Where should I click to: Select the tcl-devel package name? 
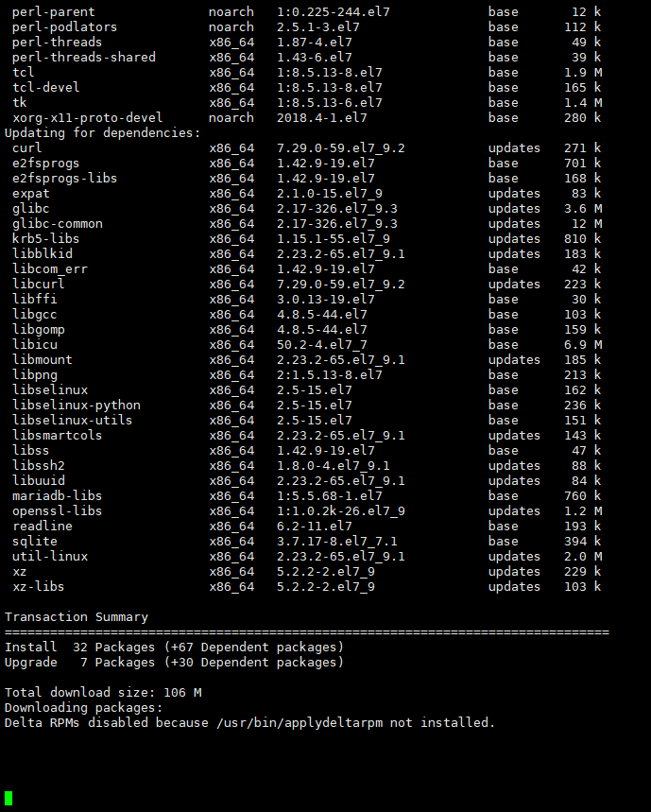pyautogui.click(x=46, y=88)
